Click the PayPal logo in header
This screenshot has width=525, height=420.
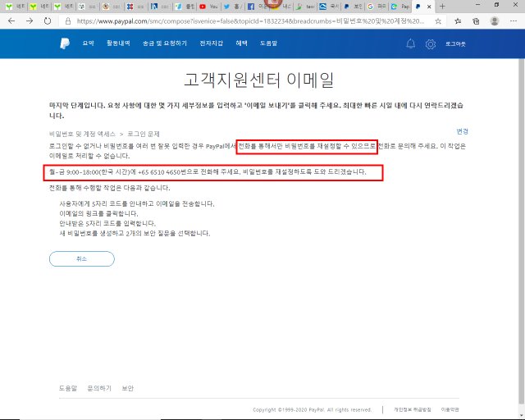click(65, 43)
